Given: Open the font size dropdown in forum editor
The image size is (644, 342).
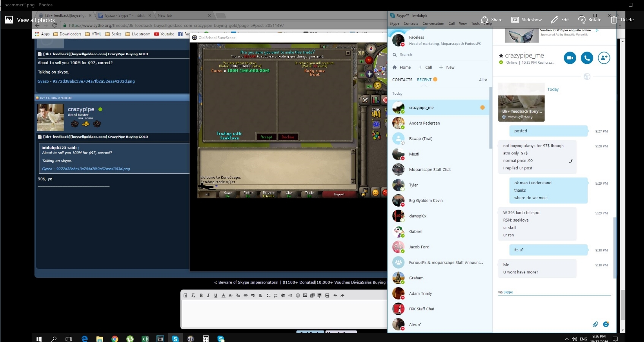Looking at the screenshot, I should (x=231, y=295).
